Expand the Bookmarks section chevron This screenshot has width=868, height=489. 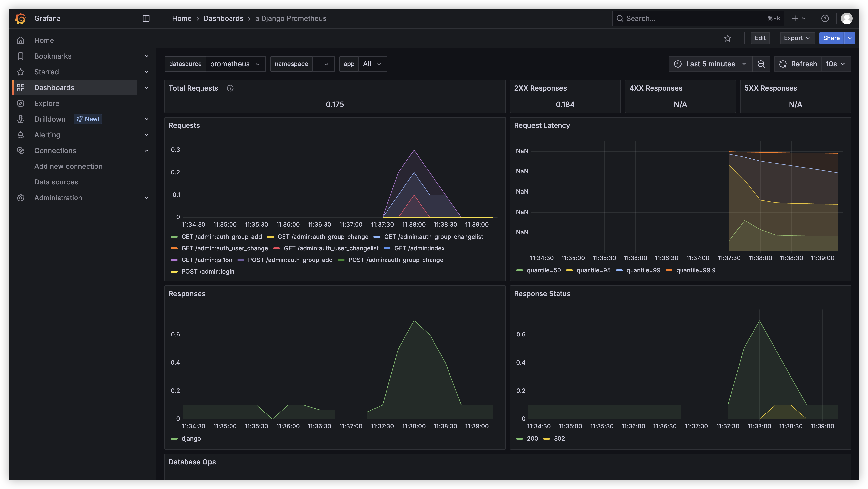pos(147,56)
